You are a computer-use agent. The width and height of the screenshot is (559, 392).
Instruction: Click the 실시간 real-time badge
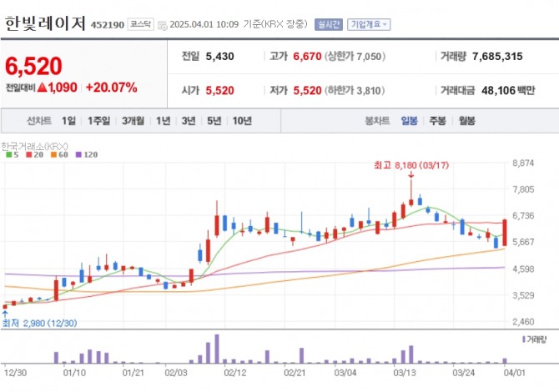[x=329, y=24]
